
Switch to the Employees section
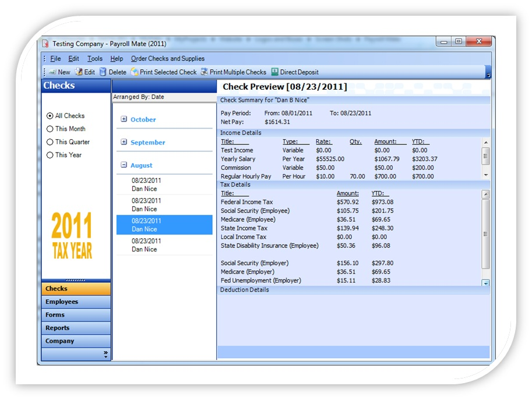[x=75, y=302]
